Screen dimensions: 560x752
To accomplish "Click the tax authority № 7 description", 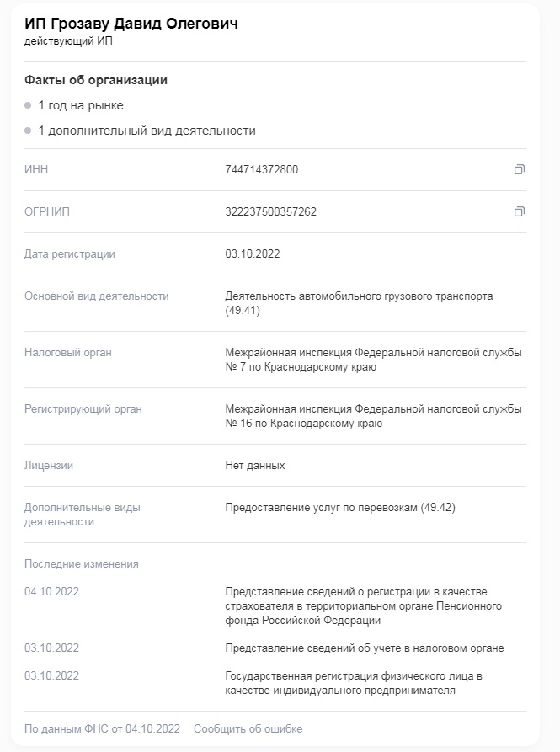I will [374, 360].
